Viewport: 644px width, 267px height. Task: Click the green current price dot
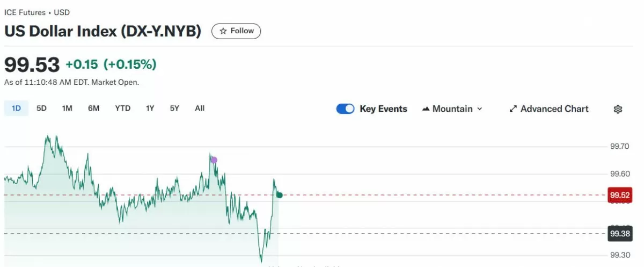click(279, 194)
